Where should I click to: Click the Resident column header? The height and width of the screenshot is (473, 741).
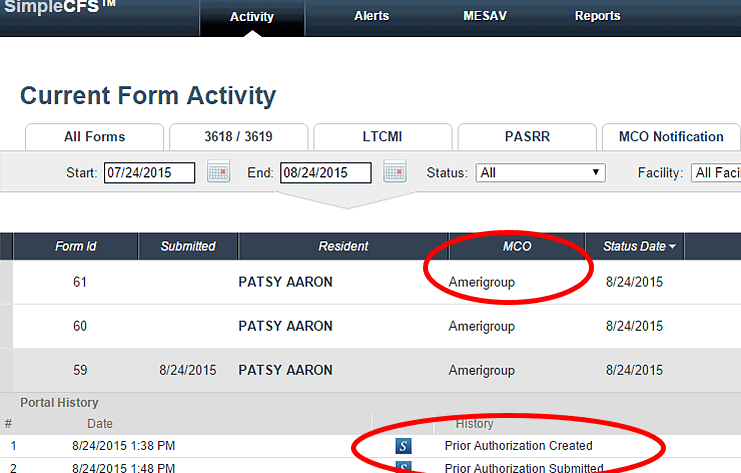click(343, 246)
